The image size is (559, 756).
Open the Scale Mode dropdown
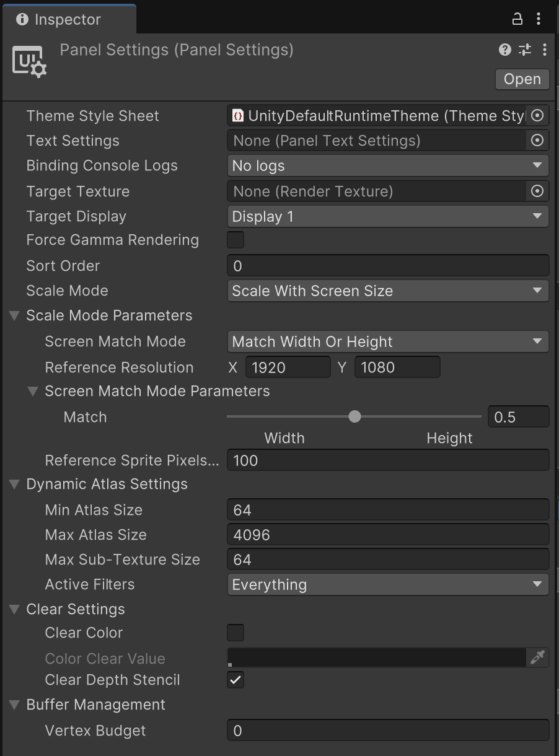387,291
